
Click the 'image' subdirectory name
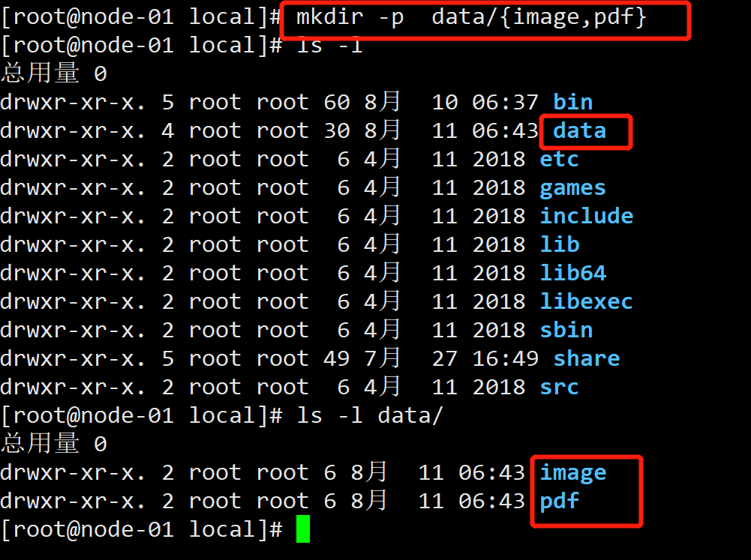coord(573,473)
